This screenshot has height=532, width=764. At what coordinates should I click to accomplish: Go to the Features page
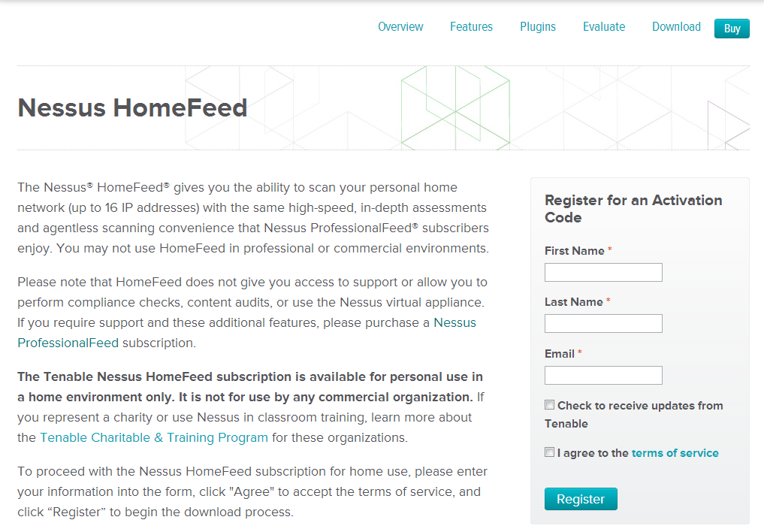[x=471, y=27]
